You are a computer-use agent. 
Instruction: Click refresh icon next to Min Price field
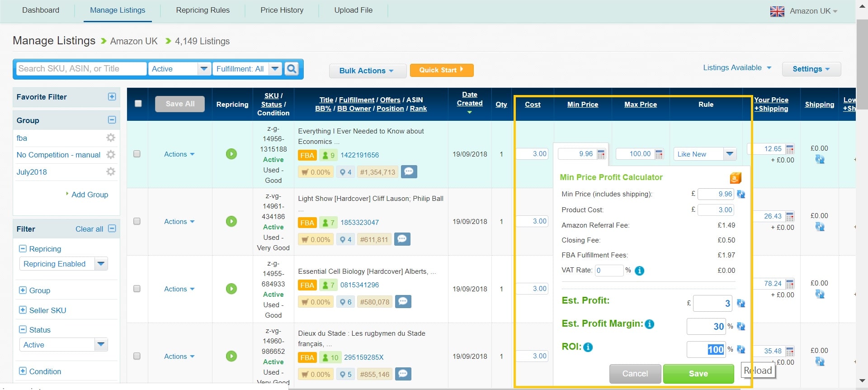point(741,194)
